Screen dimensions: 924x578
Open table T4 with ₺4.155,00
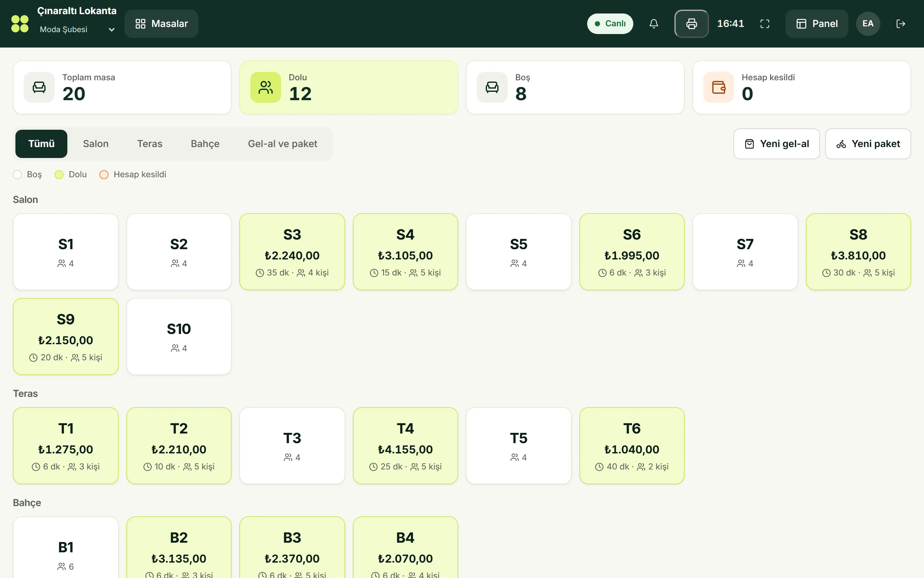click(x=405, y=446)
